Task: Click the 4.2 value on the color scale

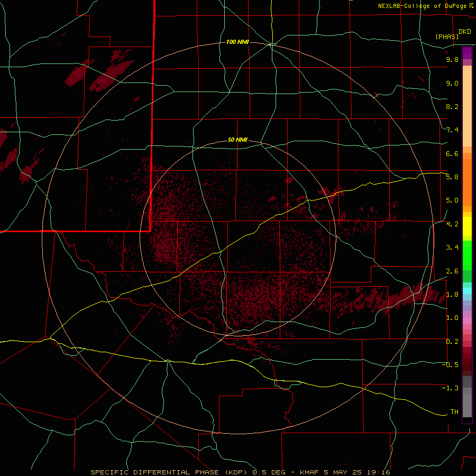Action: [452, 224]
